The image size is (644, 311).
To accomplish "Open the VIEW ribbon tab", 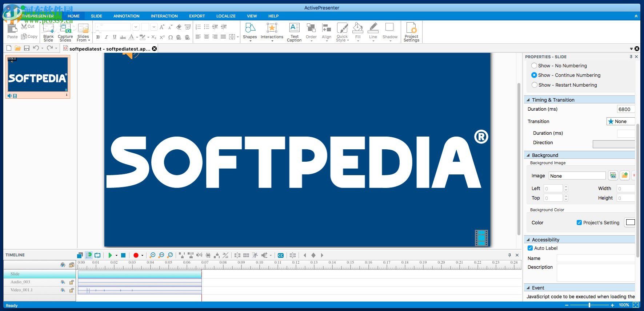I will click(x=252, y=16).
